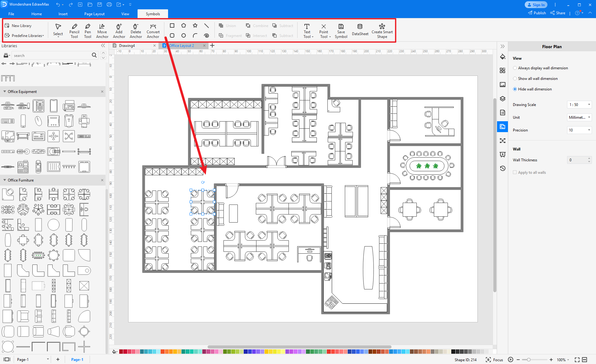This screenshot has width=596, height=364.
Task: Open the Page Layout ribbon menu
Action: coord(94,14)
